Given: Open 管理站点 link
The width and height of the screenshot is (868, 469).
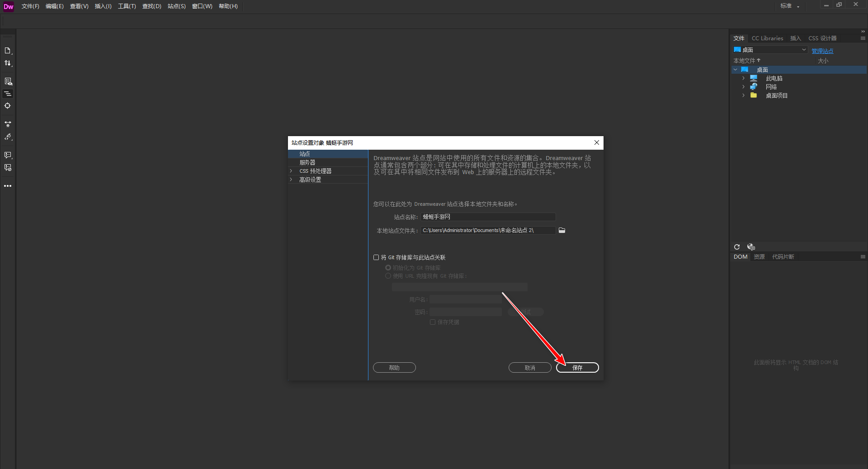Looking at the screenshot, I should pos(822,51).
